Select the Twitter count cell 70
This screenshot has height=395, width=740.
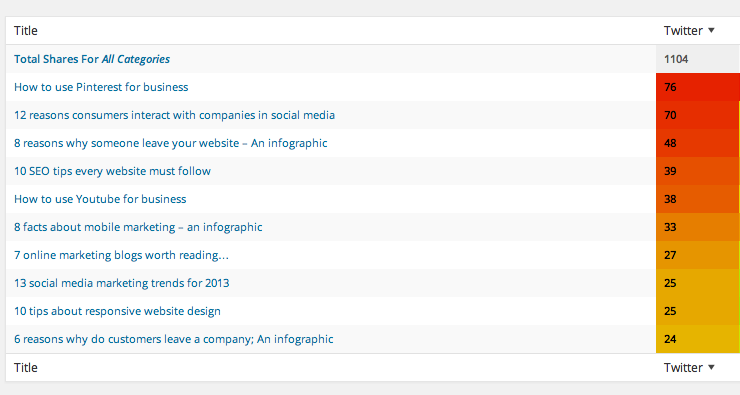[698, 115]
